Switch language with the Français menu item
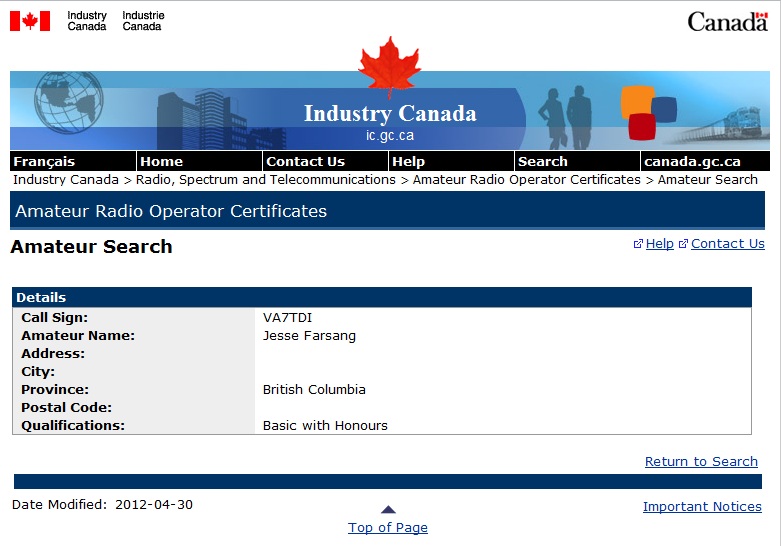 (x=73, y=161)
